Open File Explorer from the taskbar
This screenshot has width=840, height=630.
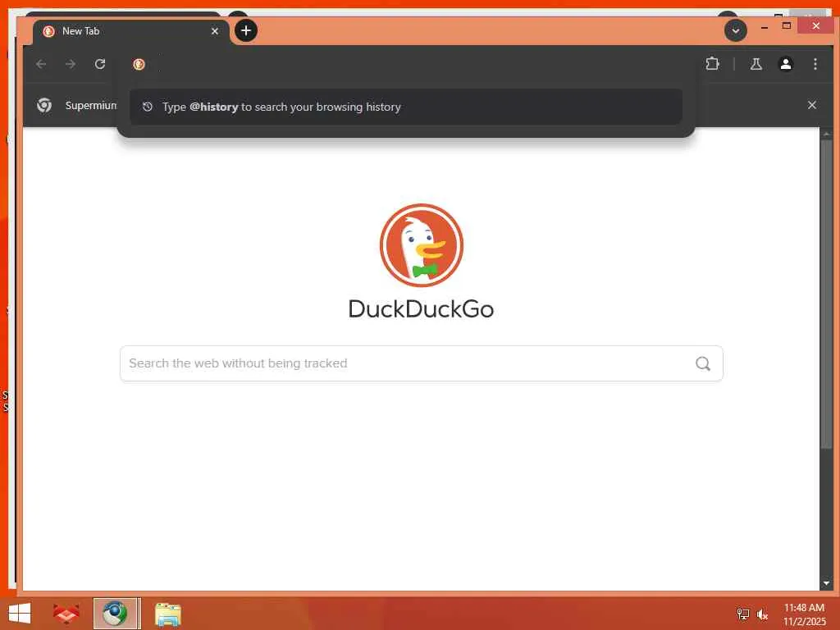click(x=167, y=614)
